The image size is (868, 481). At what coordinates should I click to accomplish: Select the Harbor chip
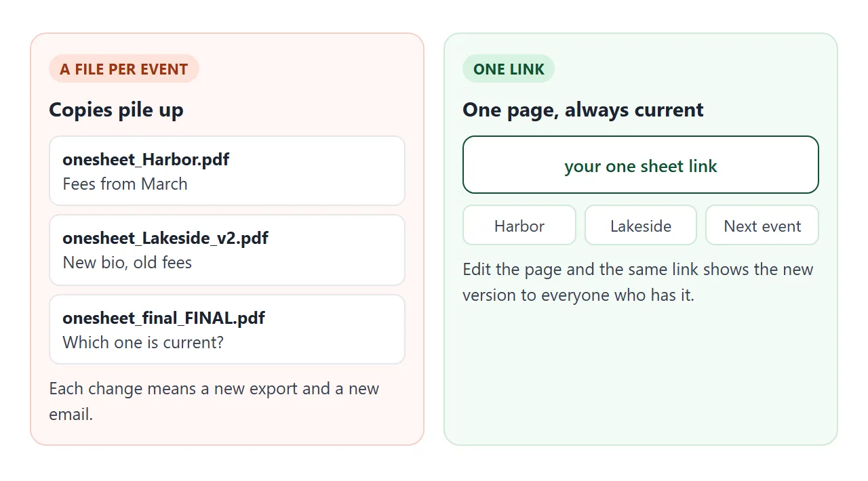(519, 225)
